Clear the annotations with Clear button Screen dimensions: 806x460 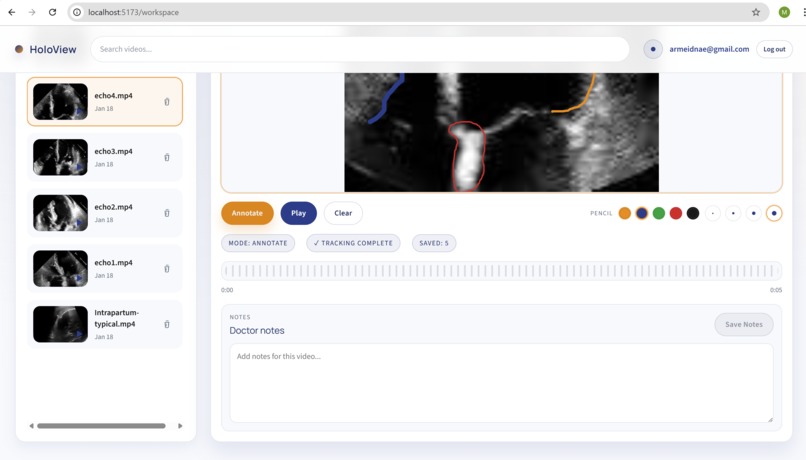[343, 213]
